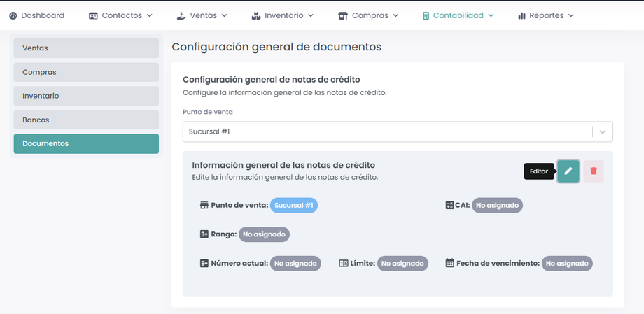644x314 pixels.
Task: Click the Sucursal #1 blue badge
Action: click(294, 206)
